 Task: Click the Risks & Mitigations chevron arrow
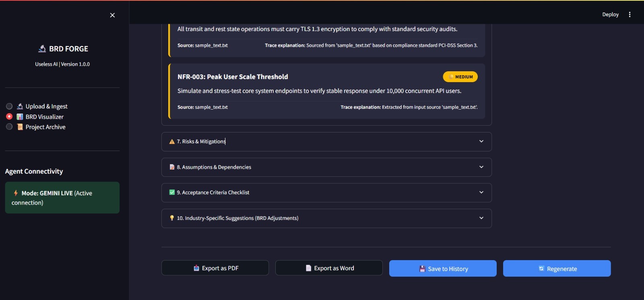tap(481, 141)
